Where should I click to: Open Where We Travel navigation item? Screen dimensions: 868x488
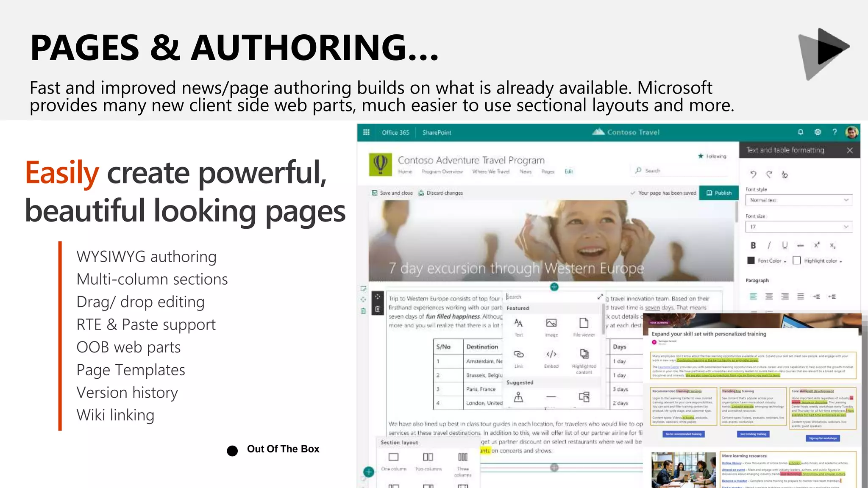(491, 172)
